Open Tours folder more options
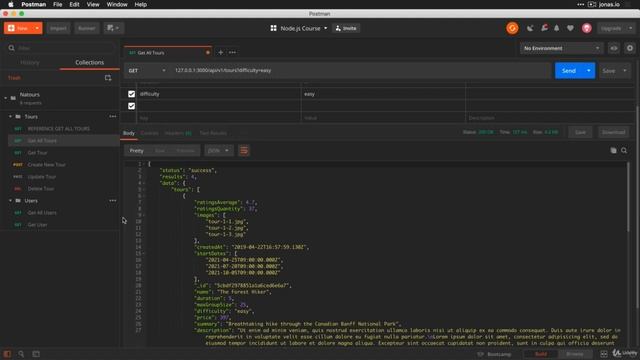 (x=112, y=116)
